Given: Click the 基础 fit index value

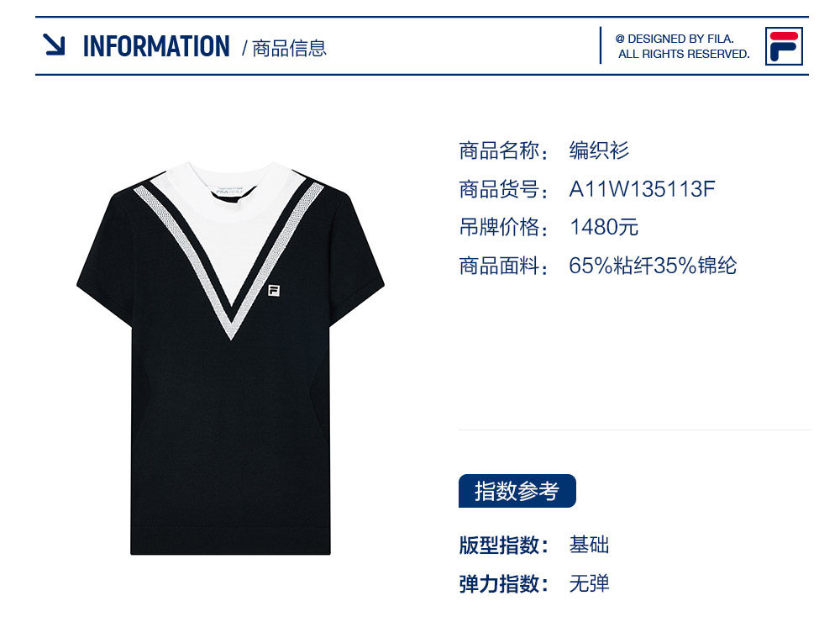Looking at the screenshot, I should [x=589, y=546].
